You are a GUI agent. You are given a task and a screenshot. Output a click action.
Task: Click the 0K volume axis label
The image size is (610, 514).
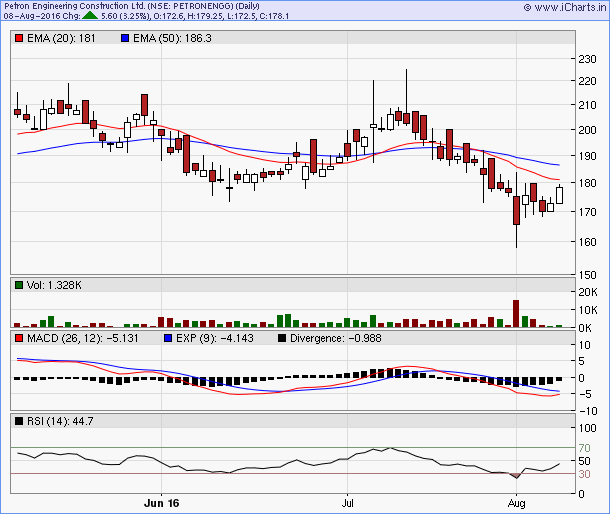585,328
